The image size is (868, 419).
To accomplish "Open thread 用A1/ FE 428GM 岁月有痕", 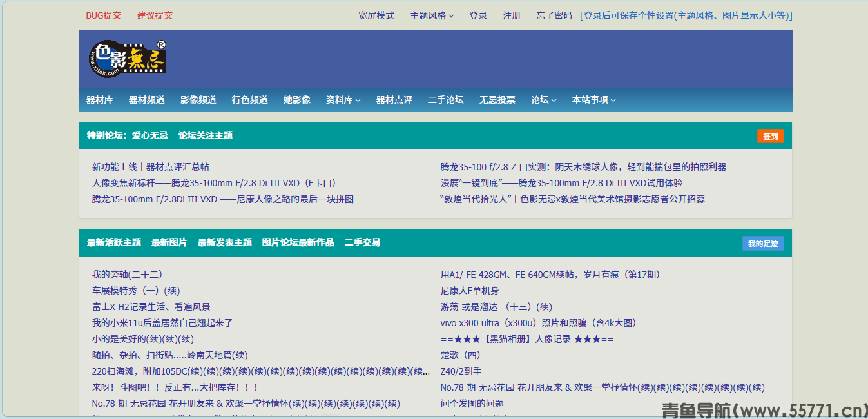I will point(550,275).
